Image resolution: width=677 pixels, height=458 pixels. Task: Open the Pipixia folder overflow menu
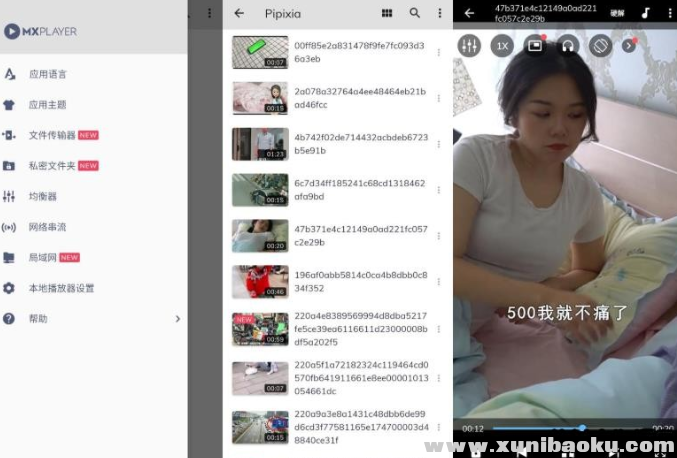click(439, 14)
